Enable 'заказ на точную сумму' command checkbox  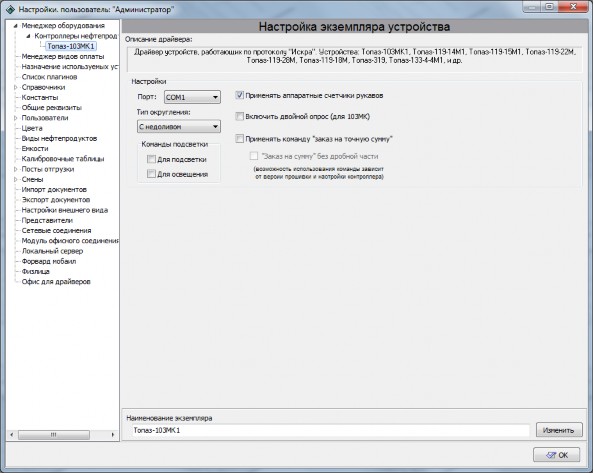(x=239, y=139)
